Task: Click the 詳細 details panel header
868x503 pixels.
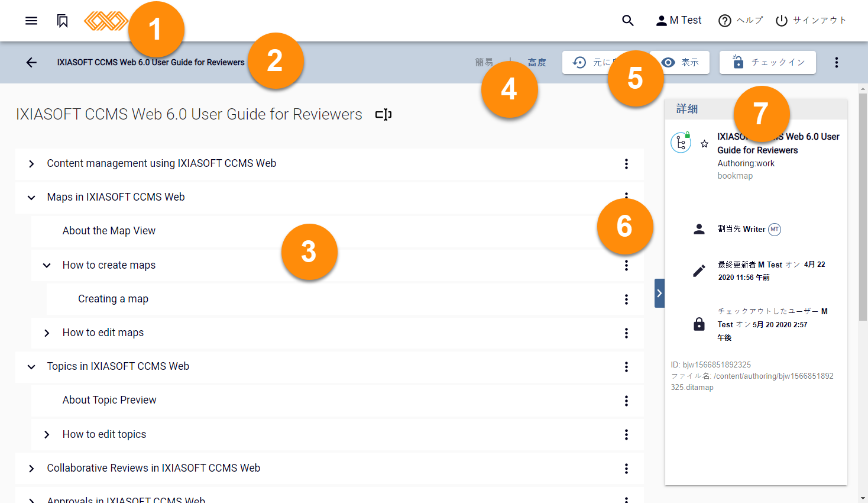Action: [756, 109]
